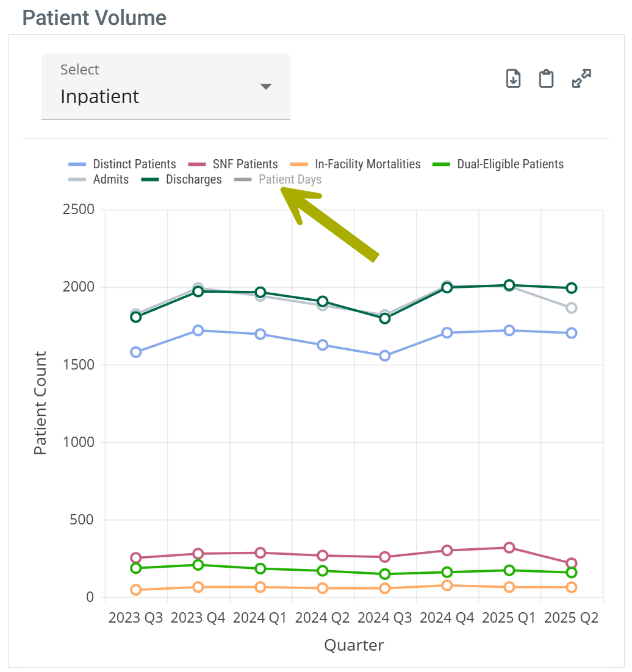Toggle In-Facility Mortalities legend item
The width and height of the screenshot is (632, 672).
(367, 164)
